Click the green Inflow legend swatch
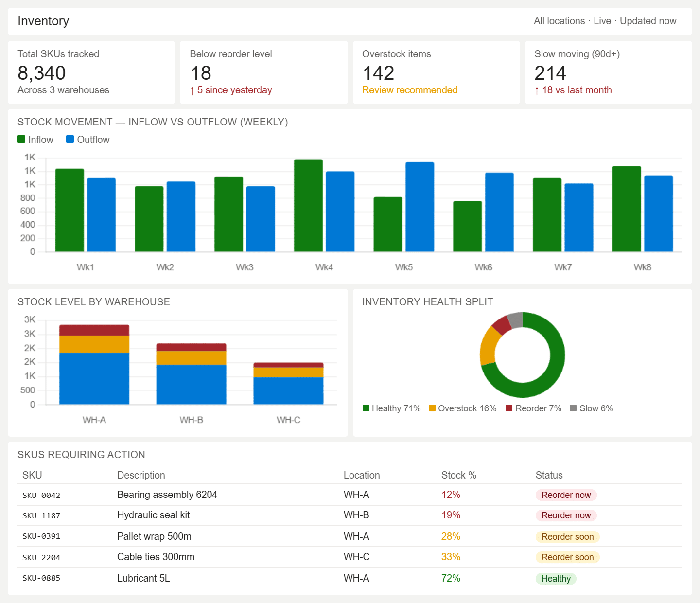Screen dimensions: 700x603 (x=21, y=139)
